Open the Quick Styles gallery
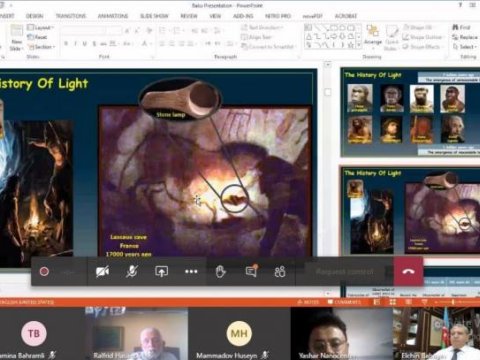 point(392,37)
